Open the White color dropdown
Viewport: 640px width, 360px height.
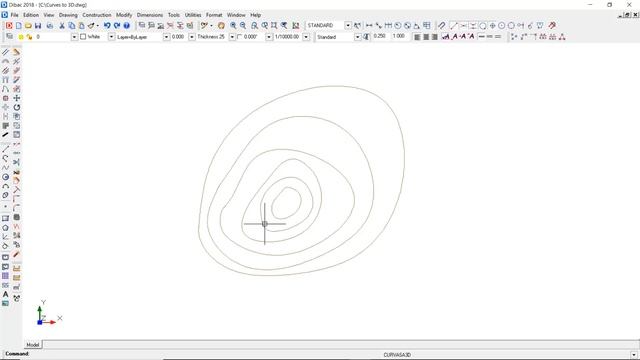[111, 37]
